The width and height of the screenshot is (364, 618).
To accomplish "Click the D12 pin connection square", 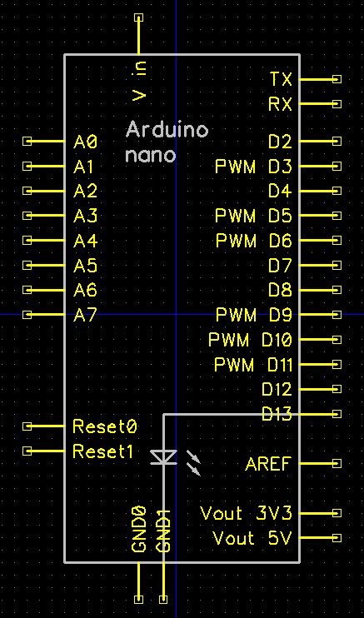I will click(x=337, y=389).
